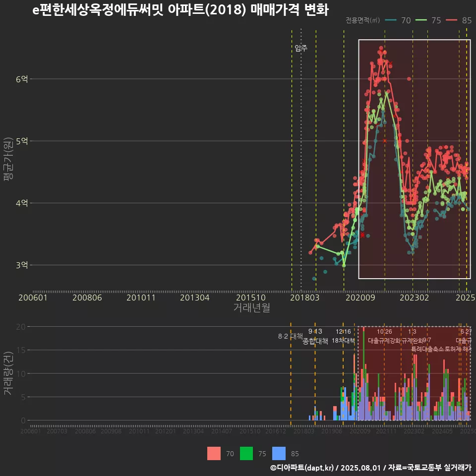Click the 200806 label on the price chart axis
The width and height of the screenshot is (476, 476).
[x=87, y=297]
